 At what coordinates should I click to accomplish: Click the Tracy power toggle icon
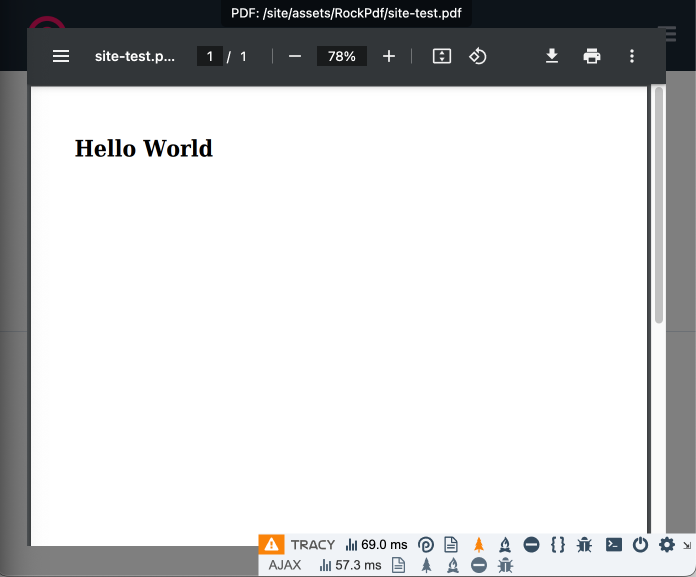coord(641,545)
